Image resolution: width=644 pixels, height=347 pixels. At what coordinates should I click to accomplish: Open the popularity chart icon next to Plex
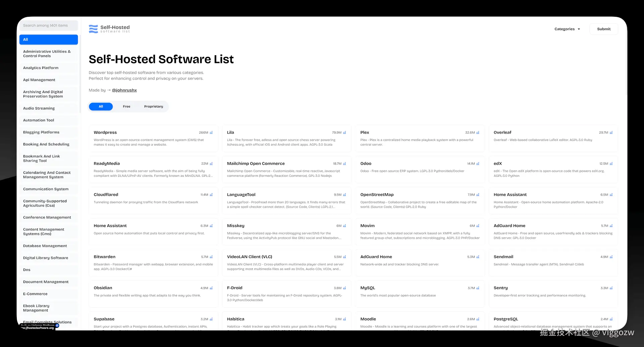pyautogui.click(x=478, y=133)
